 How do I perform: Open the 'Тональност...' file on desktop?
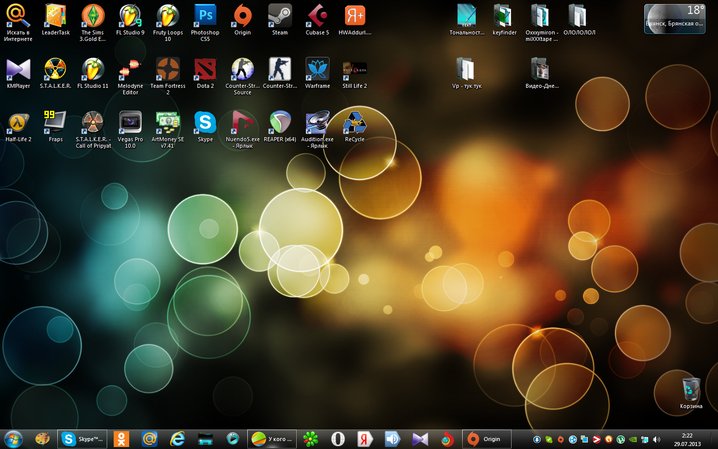click(x=467, y=20)
